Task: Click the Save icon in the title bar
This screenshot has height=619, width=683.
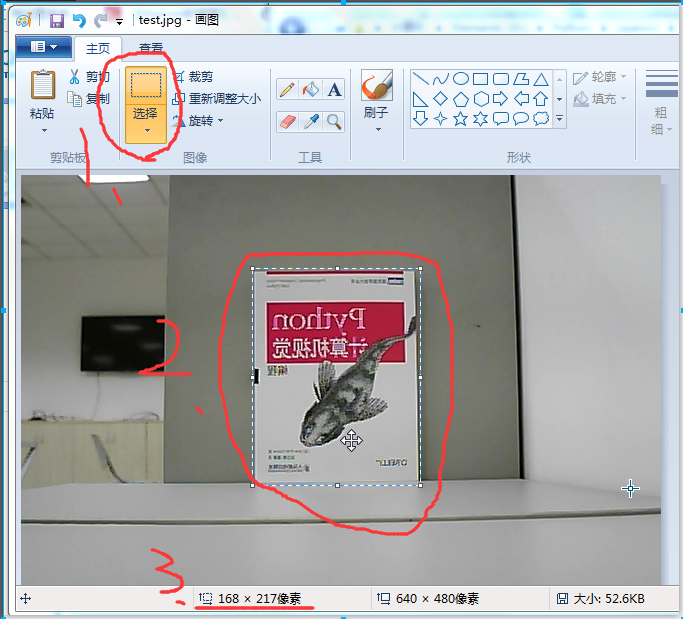Action: tap(57, 20)
